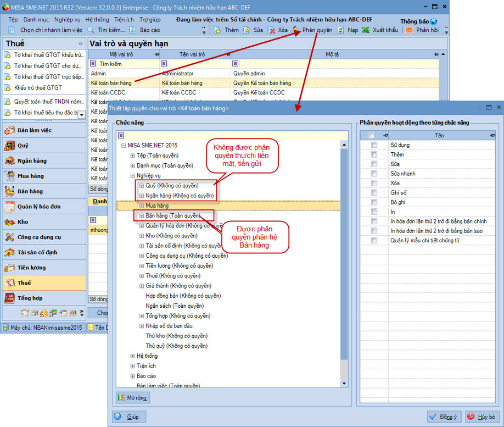Click the Báo cáo report icon
The width and height of the screenshot is (504, 427).
pyautogui.click(x=132, y=30)
